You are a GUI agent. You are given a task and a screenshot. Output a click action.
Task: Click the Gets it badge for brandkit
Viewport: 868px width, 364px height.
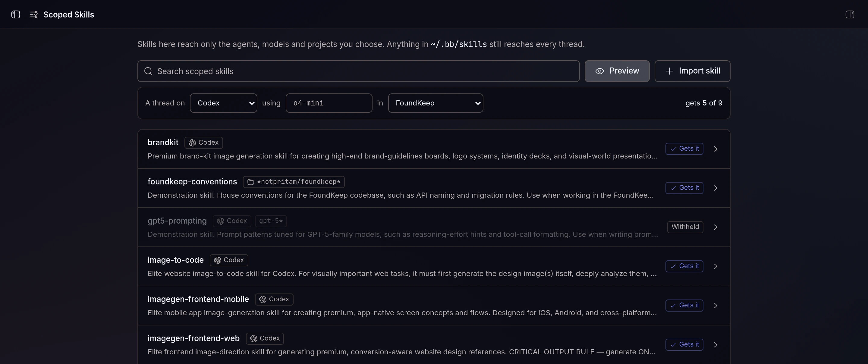(x=684, y=149)
